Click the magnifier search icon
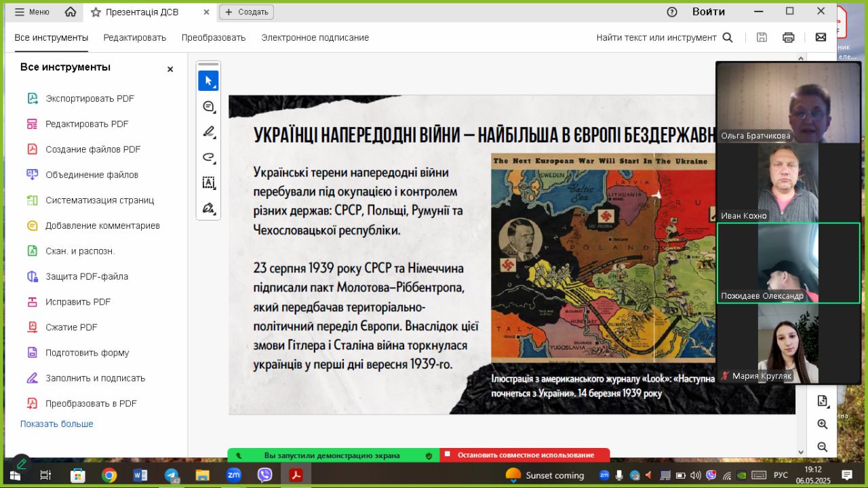Image resolution: width=868 pixels, height=488 pixels. 728,37
